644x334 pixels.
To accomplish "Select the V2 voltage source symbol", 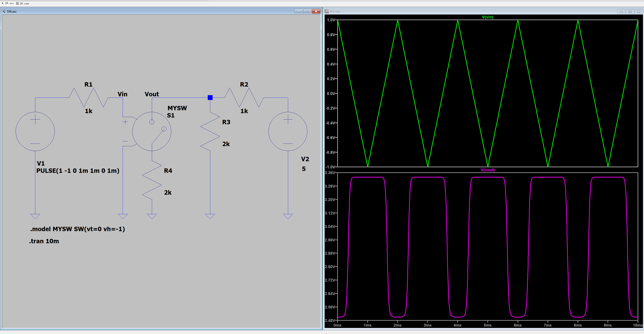I will click(288, 131).
